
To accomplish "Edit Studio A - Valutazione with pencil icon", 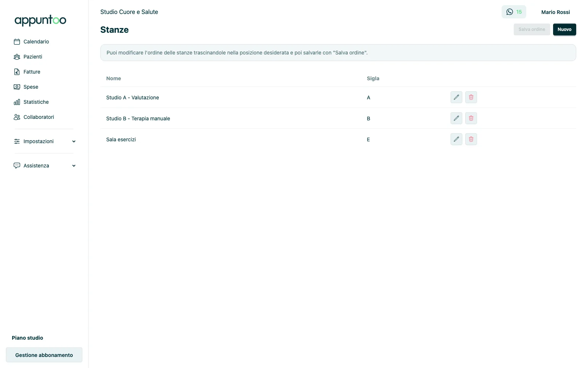I will (456, 97).
